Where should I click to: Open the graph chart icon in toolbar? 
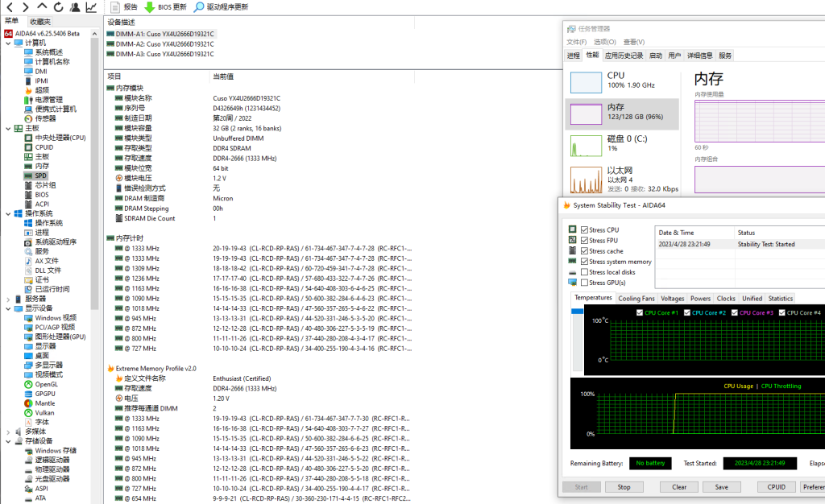91,6
